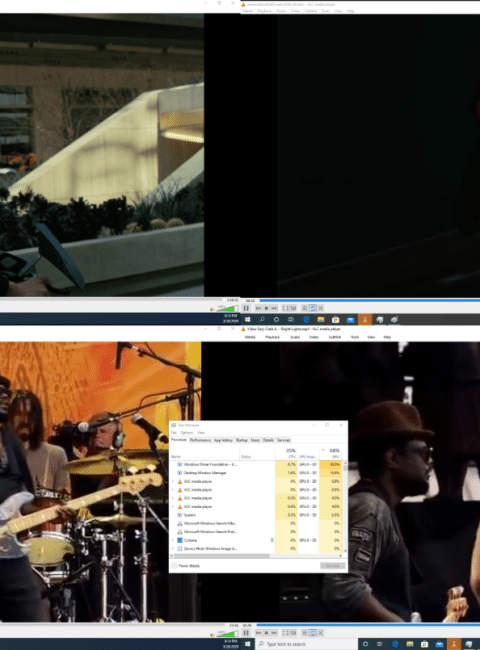Open Media menu in the lower-right VLC window
Screen dimensions: 480x650
250,337
